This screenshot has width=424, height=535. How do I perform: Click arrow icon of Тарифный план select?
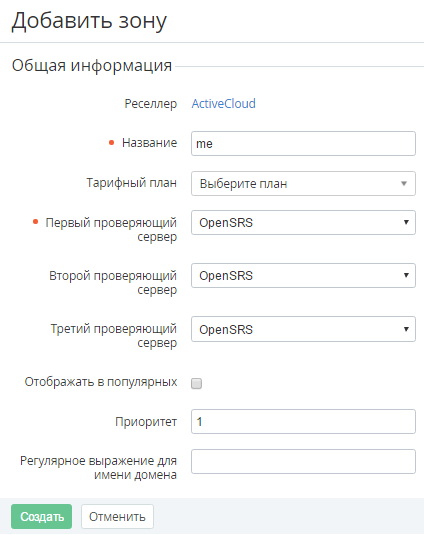pyautogui.click(x=404, y=184)
